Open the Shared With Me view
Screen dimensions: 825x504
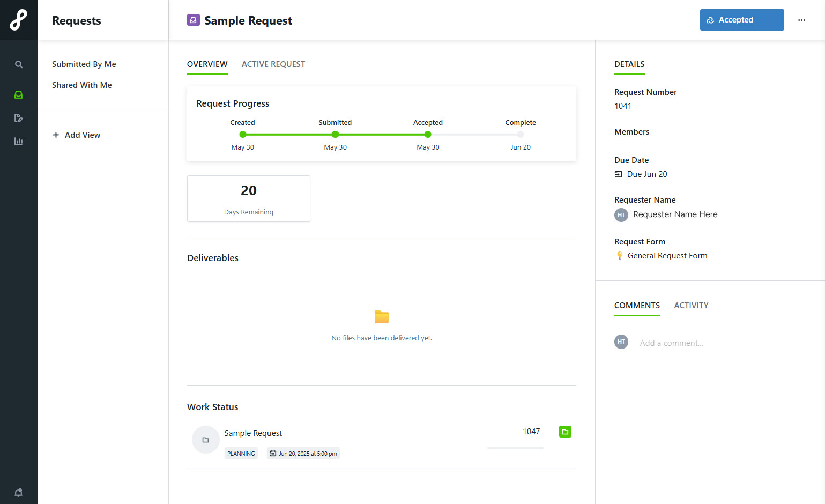click(x=82, y=85)
